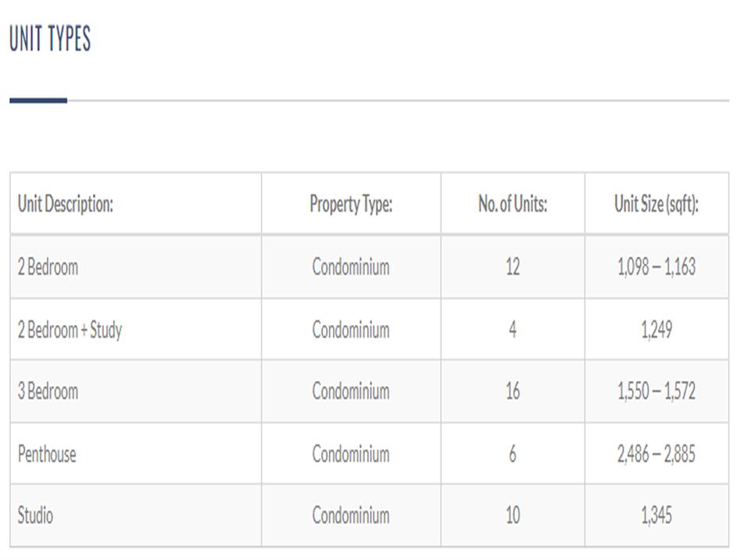
Task: Select unit size 2,486 – 2,885
Action: click(657, 454)
